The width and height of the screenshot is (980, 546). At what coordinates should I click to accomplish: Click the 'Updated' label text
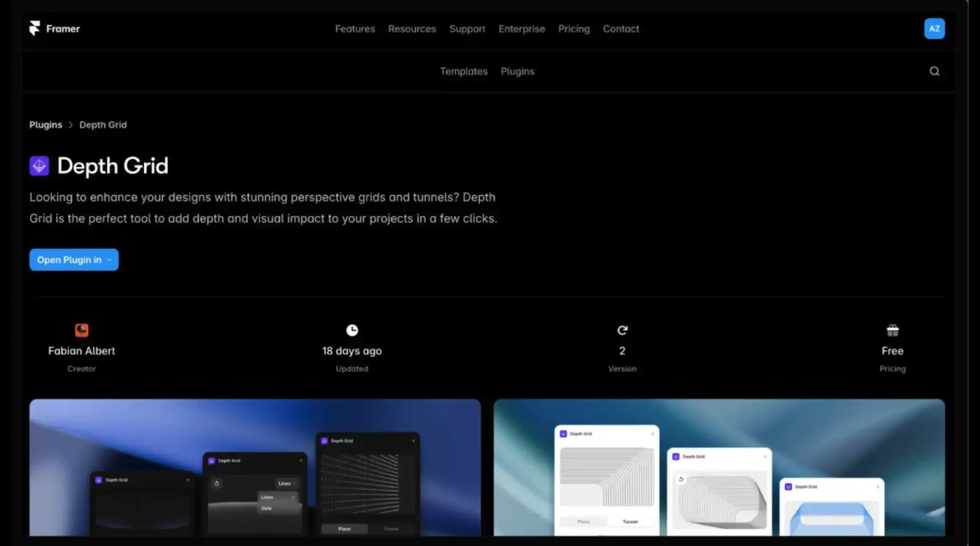coord(352,369)
